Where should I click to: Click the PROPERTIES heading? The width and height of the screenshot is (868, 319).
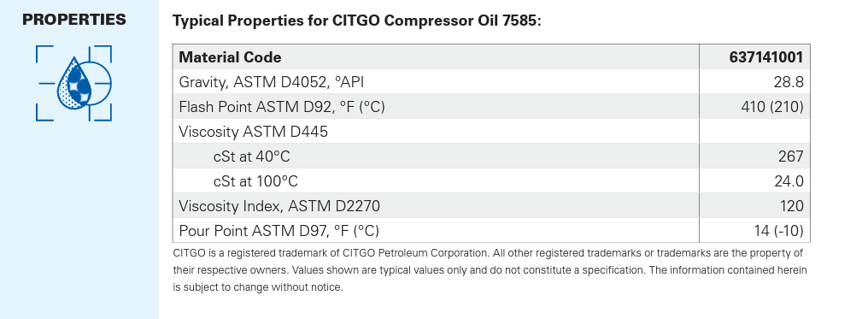click(x=74, y=20)
